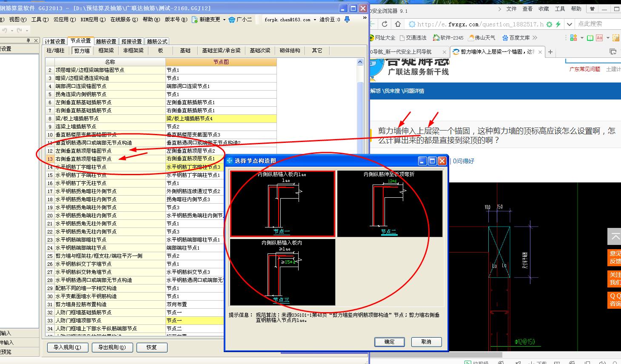The height and width of the screenshot is (364, 621).
Task: Click the green lightning speed-mode icon in the address bar
Action: (x=558, y=24)
